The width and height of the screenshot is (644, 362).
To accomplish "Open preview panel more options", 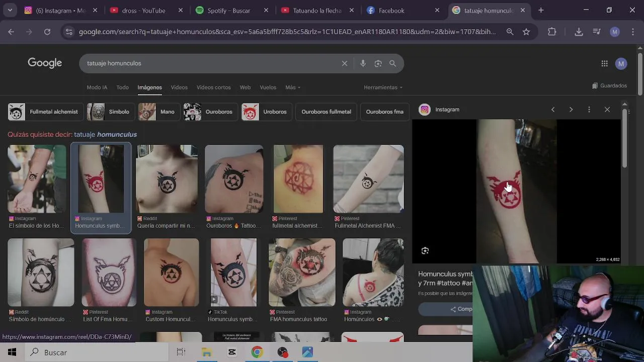I will 589,110.
